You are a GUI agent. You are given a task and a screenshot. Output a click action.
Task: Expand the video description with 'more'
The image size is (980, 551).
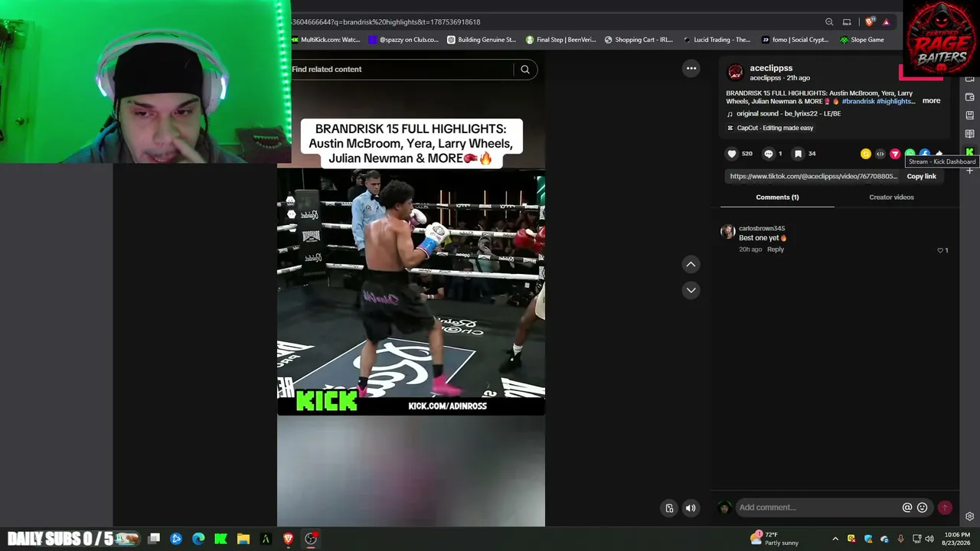point(931,101)
